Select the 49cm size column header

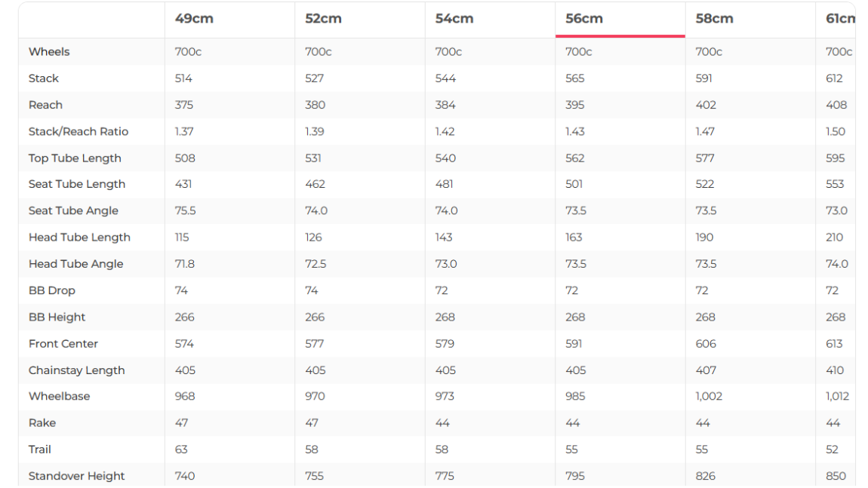coord(194,19)
